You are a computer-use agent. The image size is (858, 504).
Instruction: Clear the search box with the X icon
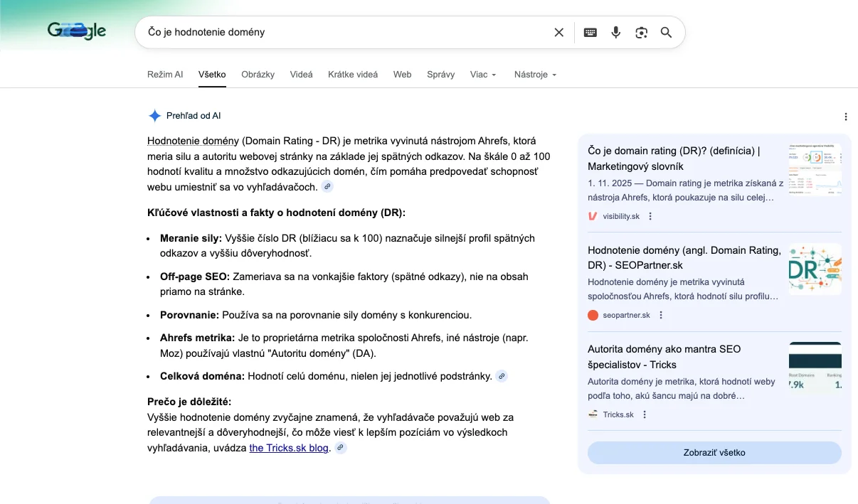(x=558, y=33)
